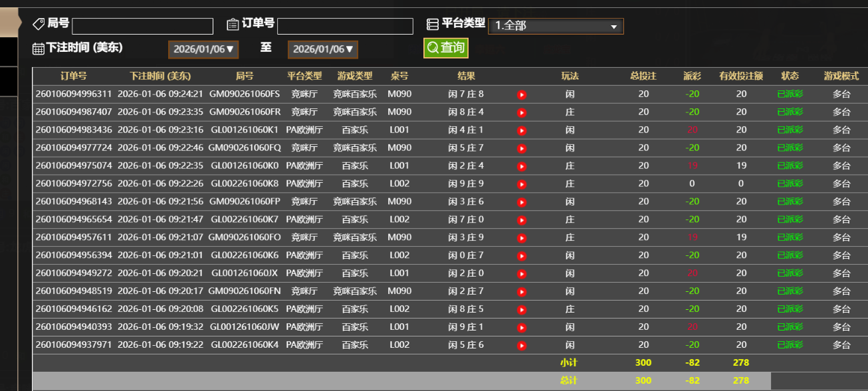Open the start date picker

pos(203,49)
